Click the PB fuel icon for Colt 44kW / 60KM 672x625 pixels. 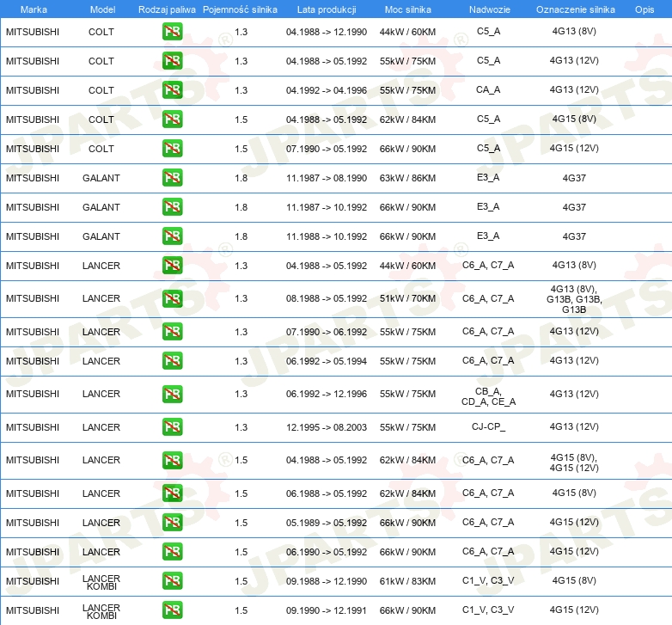(x=172, y=32)
